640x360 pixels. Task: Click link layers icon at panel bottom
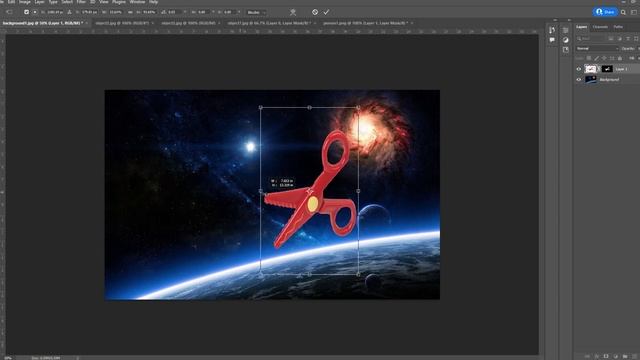(587, 356)
